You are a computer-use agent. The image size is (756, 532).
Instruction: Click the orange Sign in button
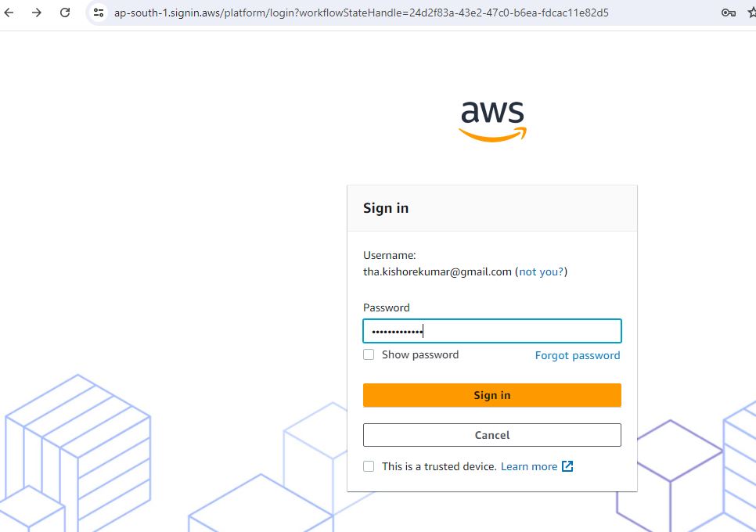(x=491, y=395)
